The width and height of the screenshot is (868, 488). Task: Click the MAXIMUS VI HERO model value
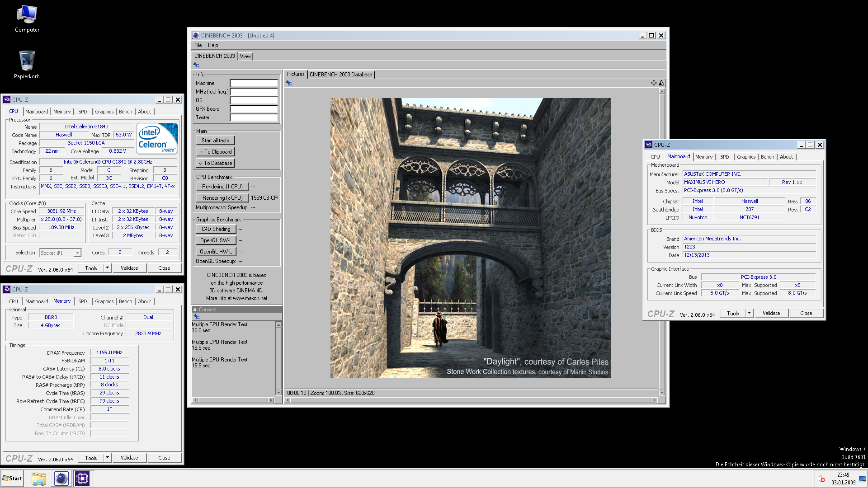pos(725,182)
